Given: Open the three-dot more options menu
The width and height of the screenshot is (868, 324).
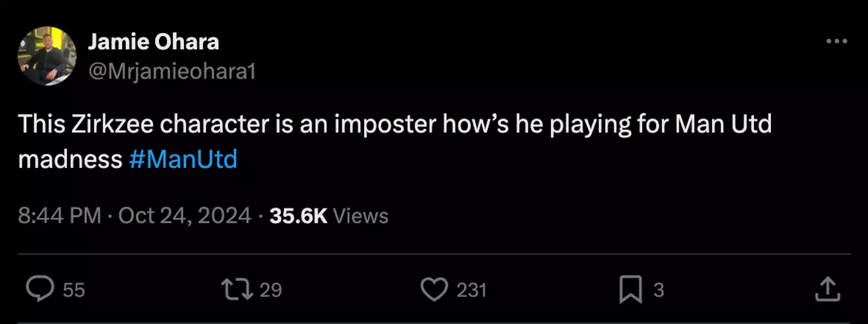Looking at the screenshot, I should coord(837,42).
